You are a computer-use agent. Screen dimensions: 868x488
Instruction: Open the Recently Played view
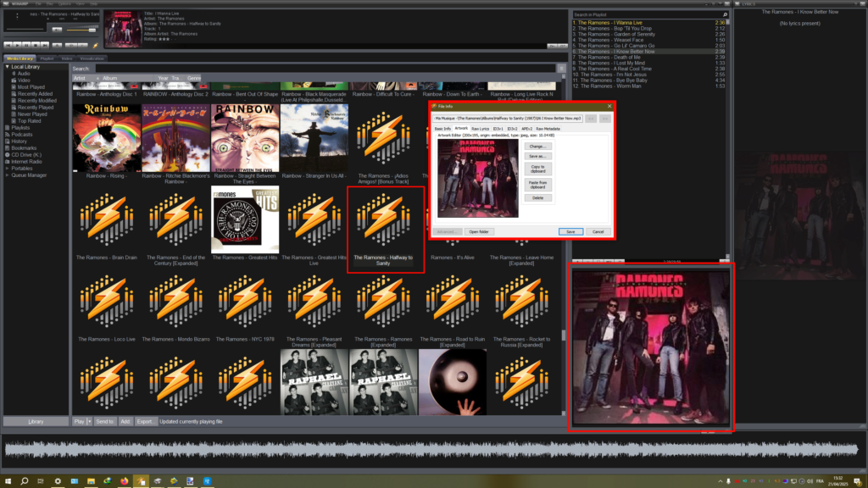pyautogui.click(x=32, y=108)
